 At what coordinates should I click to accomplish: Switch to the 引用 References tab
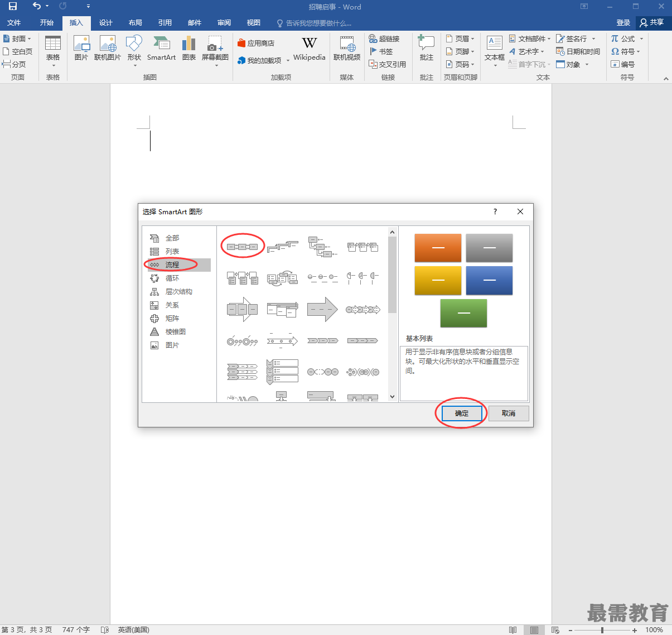coord(165,23)
